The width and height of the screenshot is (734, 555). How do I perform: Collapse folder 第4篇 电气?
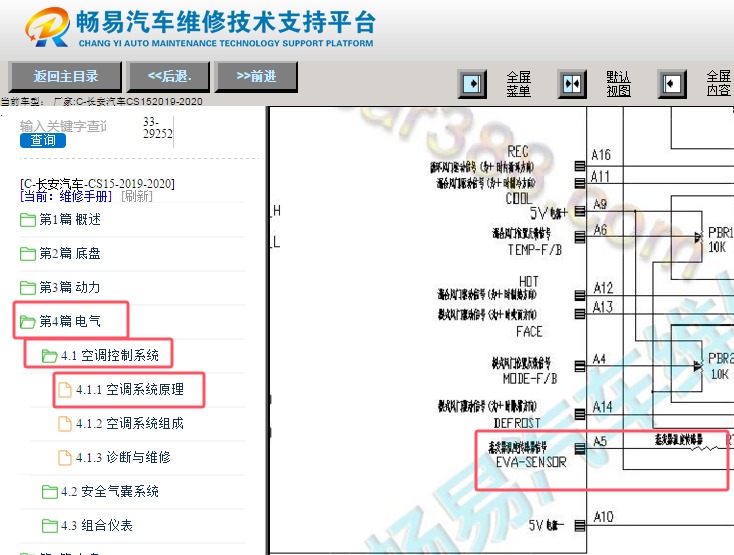point(70,321)
